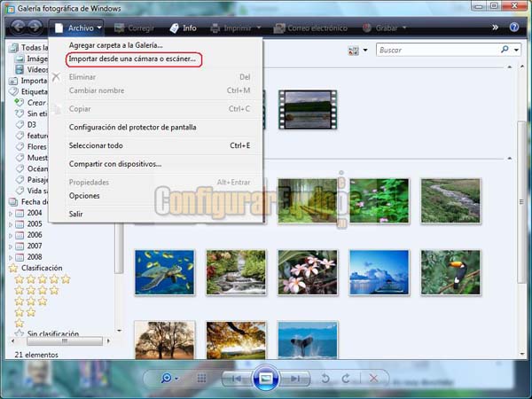Select the whale tail photo thumbnail
Image resolution: width=532 pixels, height=399 pixels.
pos(308,340)
